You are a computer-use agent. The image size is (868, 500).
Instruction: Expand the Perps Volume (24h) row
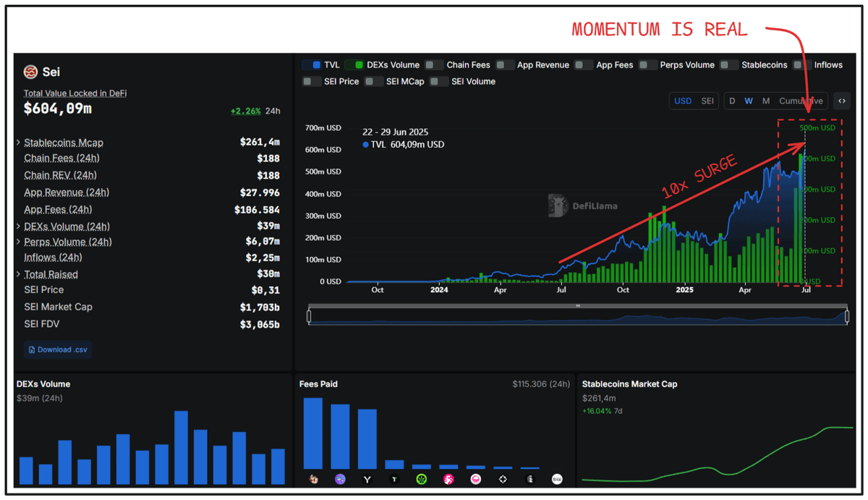(x=18, y=242)
